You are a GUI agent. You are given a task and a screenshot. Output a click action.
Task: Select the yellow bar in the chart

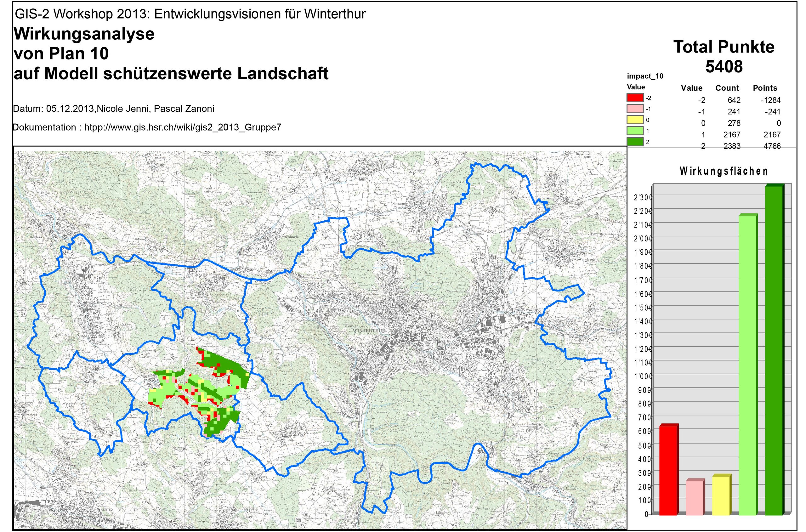(x=721, y=495)
